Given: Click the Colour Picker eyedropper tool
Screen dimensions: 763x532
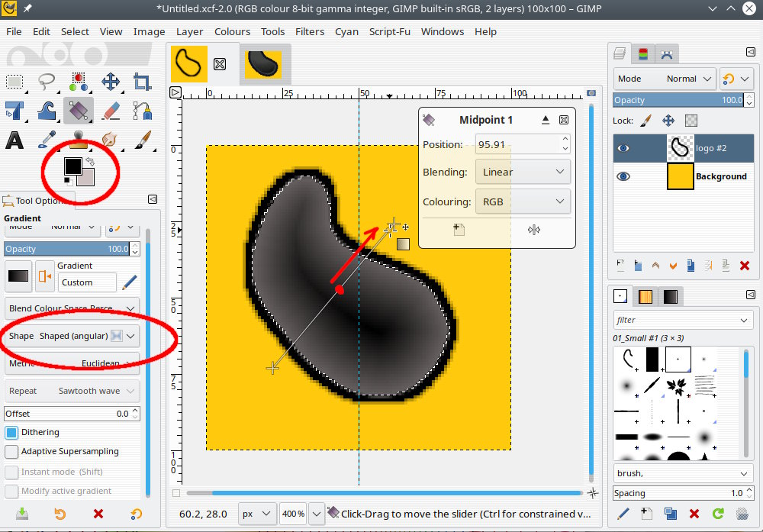Looking at the screenshot, I should 47,140.
